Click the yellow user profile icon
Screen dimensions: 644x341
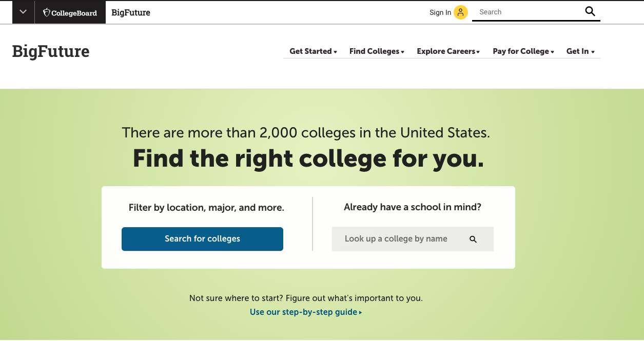pyautogui.click(x=460, y=12)
